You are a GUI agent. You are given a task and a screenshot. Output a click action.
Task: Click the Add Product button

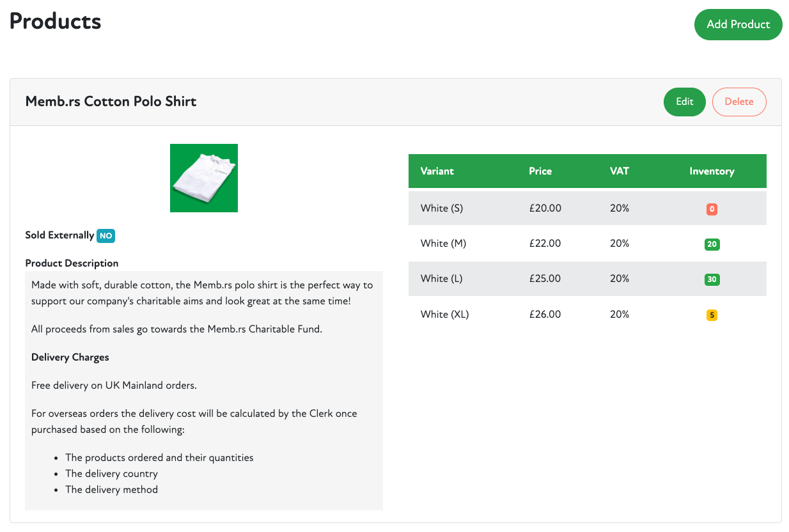(738, 24)
